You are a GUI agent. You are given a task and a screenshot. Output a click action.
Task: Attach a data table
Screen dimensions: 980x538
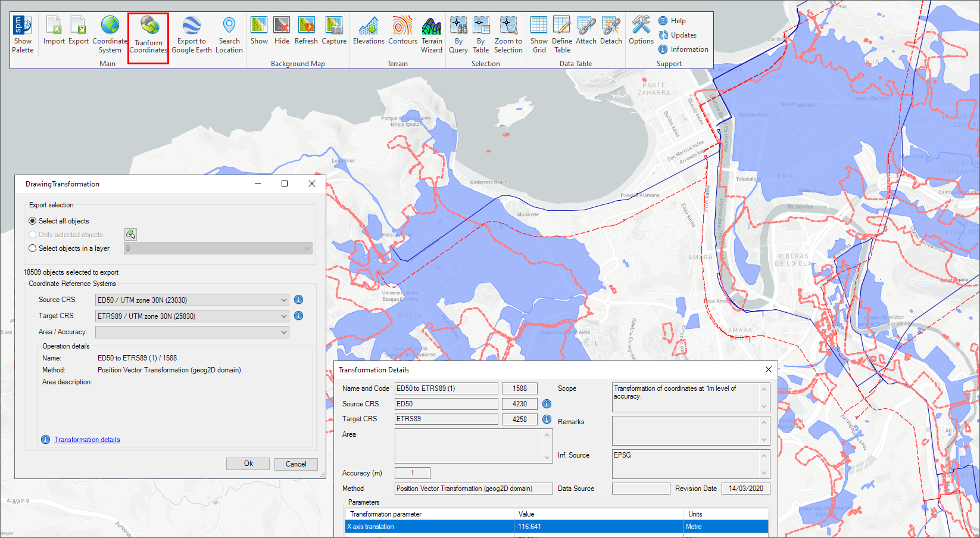pos(586,30)
